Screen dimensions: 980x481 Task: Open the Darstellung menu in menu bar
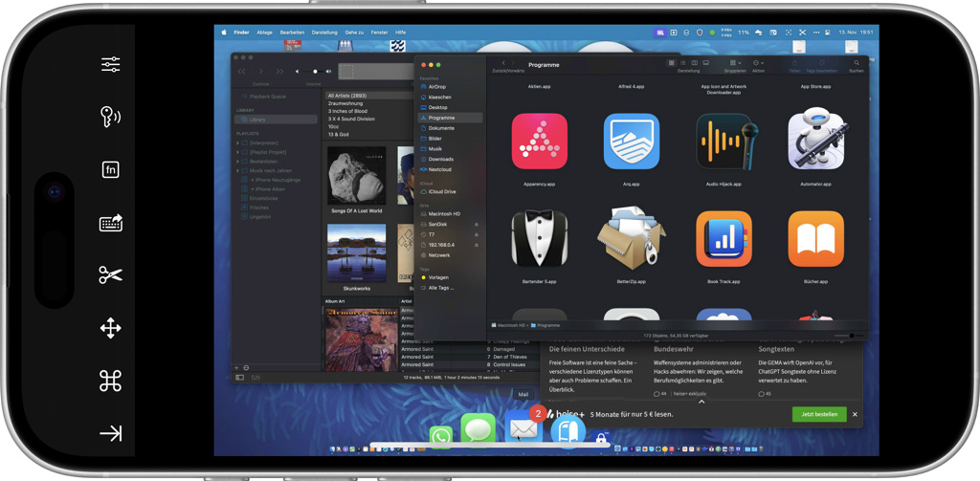point(324,33)
